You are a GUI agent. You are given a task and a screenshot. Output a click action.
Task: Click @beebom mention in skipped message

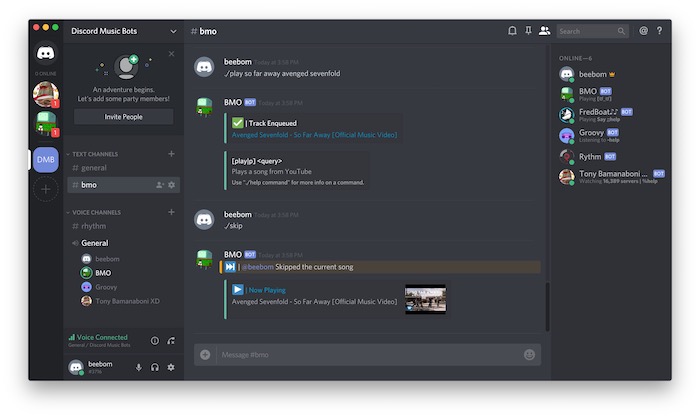point(257,267)
